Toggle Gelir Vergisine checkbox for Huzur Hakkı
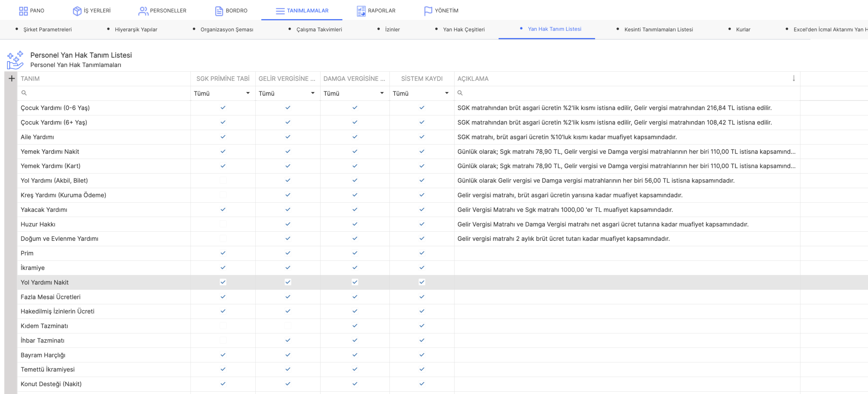This screenshot has height=394, width=868. 288,224
